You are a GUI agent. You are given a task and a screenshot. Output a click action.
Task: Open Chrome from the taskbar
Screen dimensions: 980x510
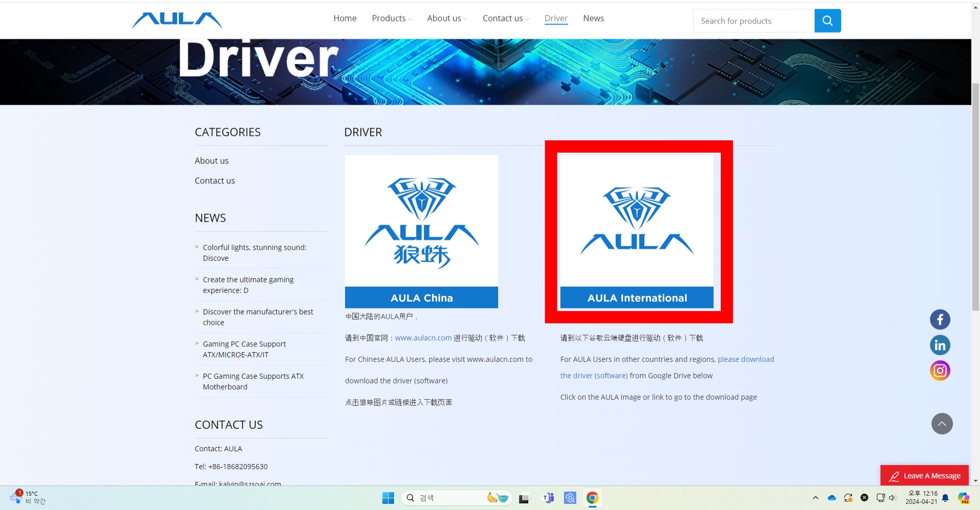coord(592,498)
